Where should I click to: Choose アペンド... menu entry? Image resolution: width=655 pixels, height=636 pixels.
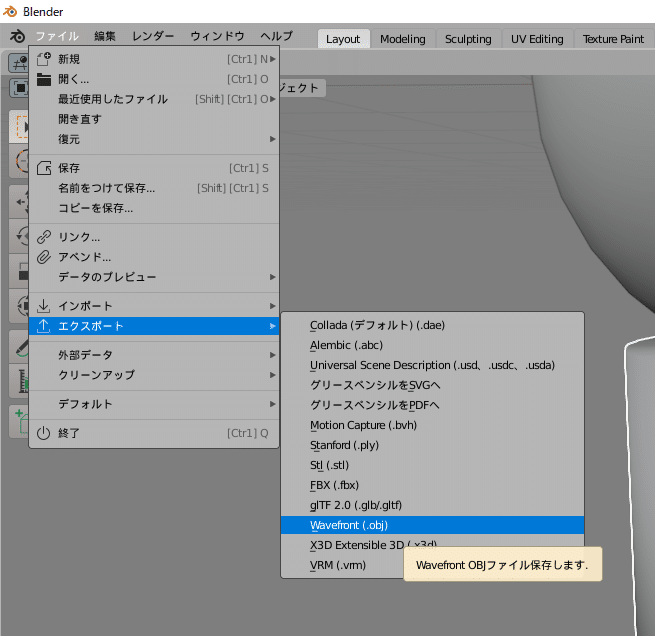154,257
